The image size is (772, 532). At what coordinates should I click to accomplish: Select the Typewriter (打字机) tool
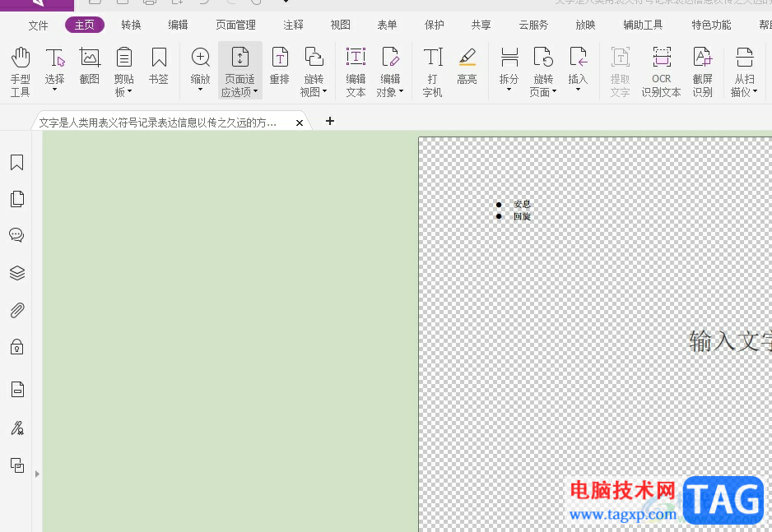pyautogui.click(x=433, y=72)
